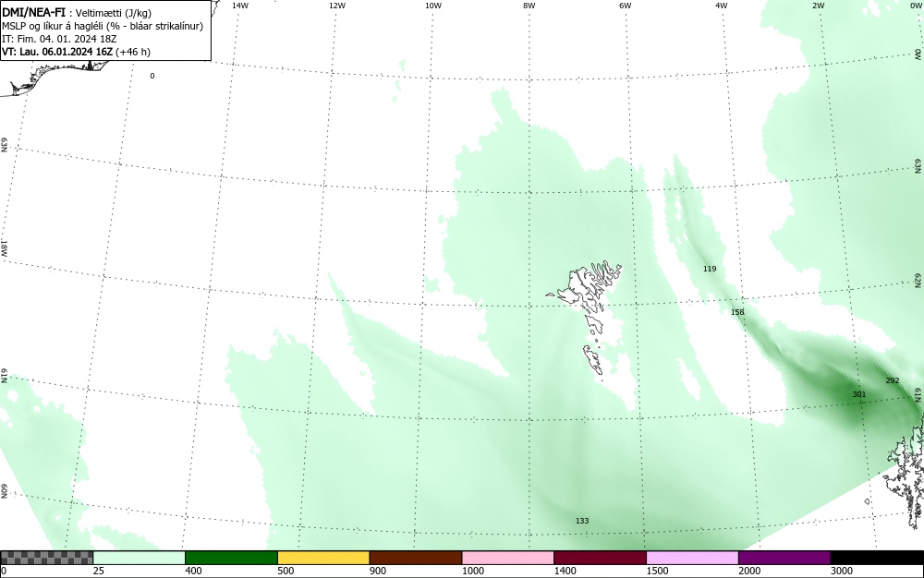Screen dimensions: 924x578
Task: Click the 62N label on the right edge
Action: 918,280
